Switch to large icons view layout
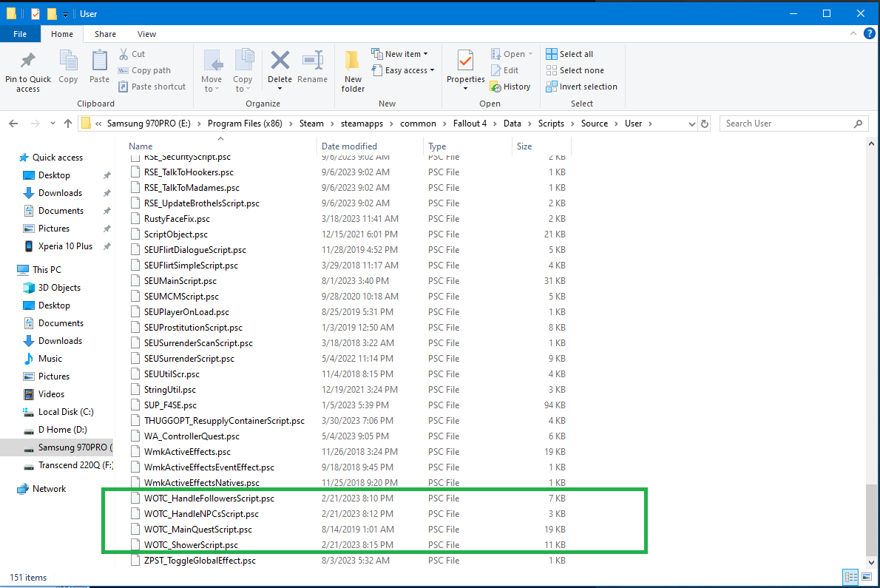880x588 pixels. point(867,577)
